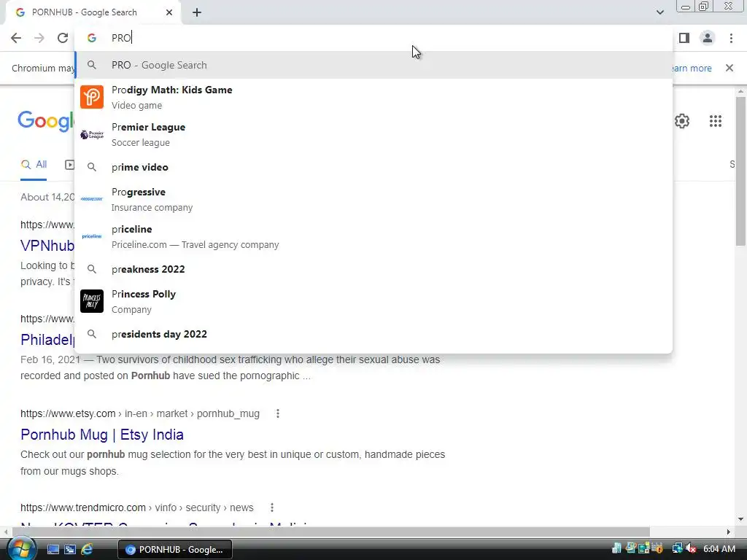The height and width of the screenshot is (560, 747).
Task: Open the Chromium three-dot menu
Action: [x=731, y=38]
